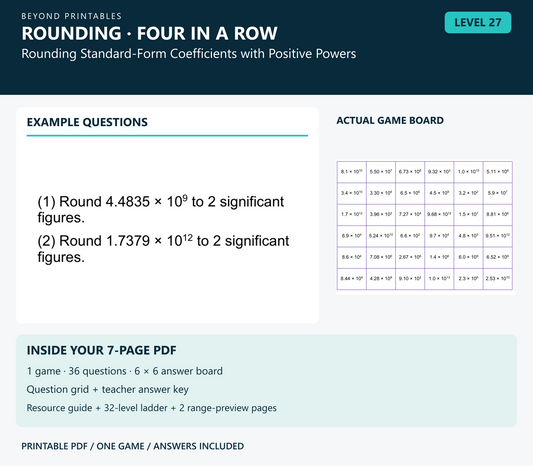Click the game board cell starting 5.11

click(x=498, y=172)
